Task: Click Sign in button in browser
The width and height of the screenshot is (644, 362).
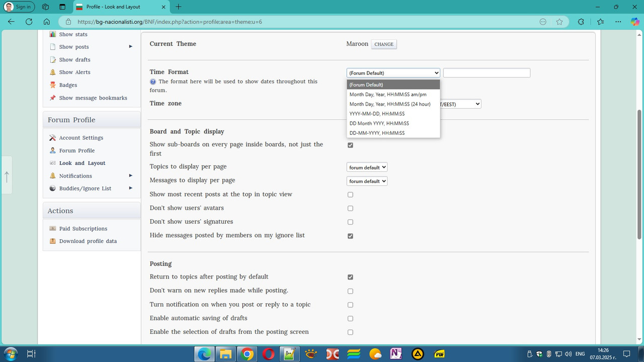Action: click(x=19, y=7)
